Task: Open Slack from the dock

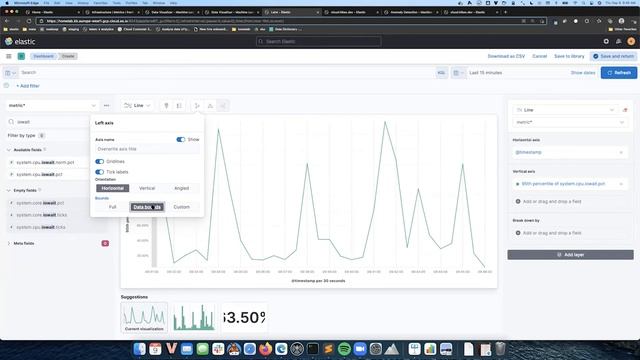Action: pyautogui.click(x=218, y=349)
